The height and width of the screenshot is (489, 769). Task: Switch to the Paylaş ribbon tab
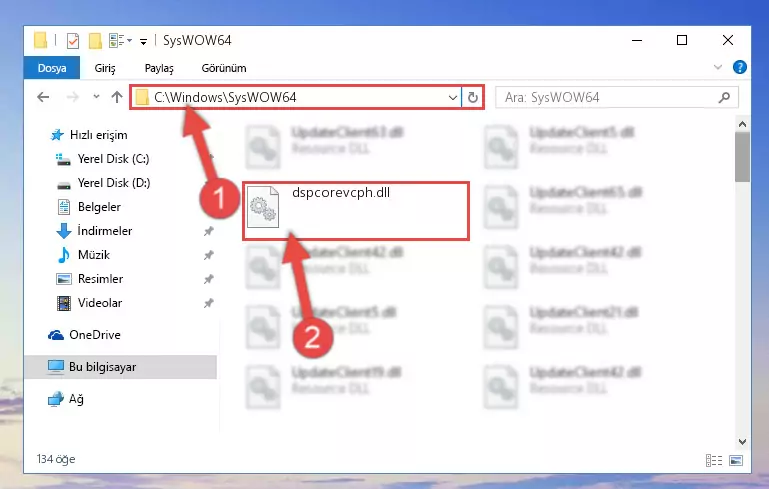coord(159,68)
